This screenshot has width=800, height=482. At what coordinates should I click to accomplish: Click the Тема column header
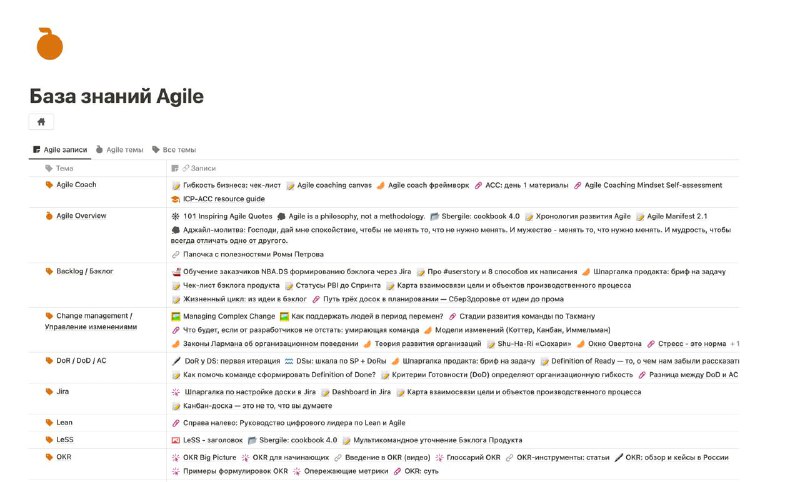pos(59,168)
